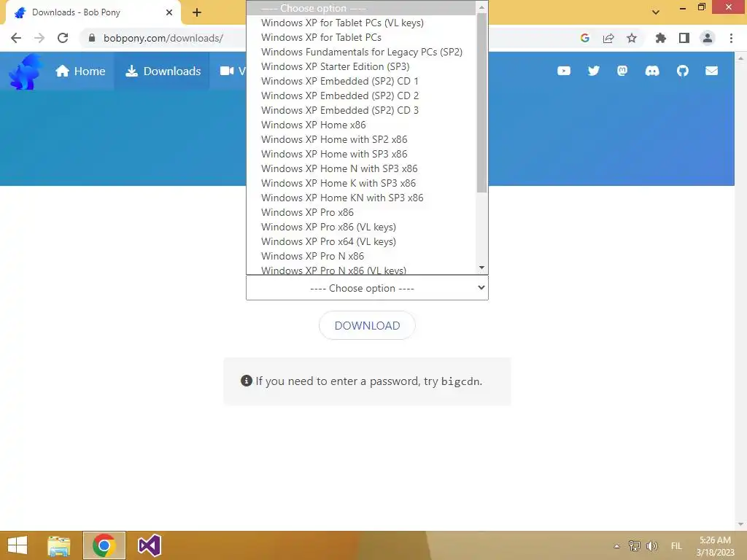Choose Windows XP Starter Edition (SP3)
This screenshot has width=747, height=560.
(361, 66)
